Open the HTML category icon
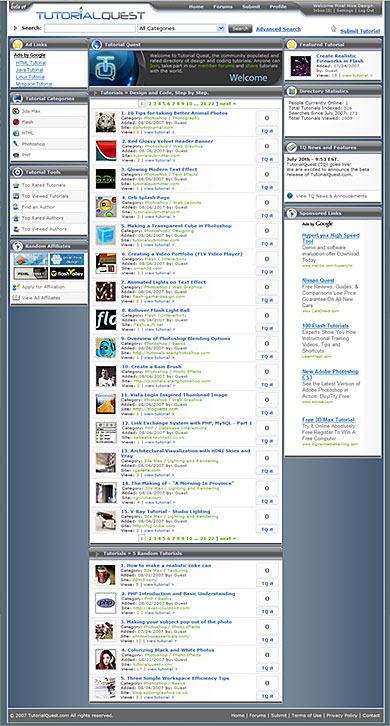Screen dimensions: 390x726 pos(16,133)
